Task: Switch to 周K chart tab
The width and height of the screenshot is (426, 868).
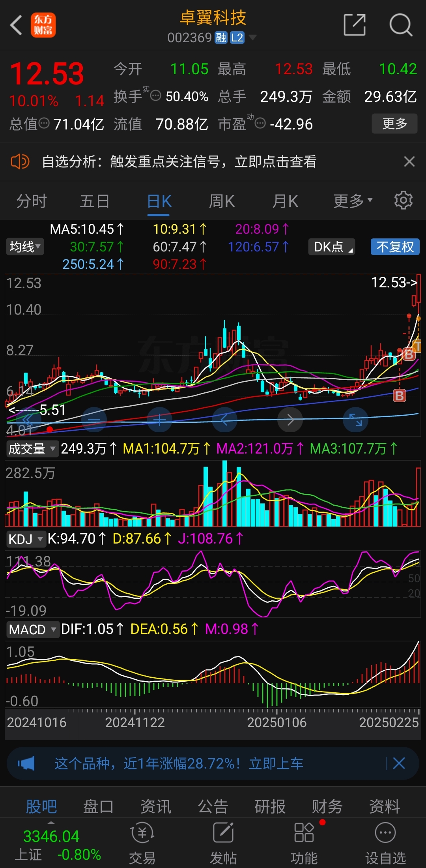Action: pos(222,201)
